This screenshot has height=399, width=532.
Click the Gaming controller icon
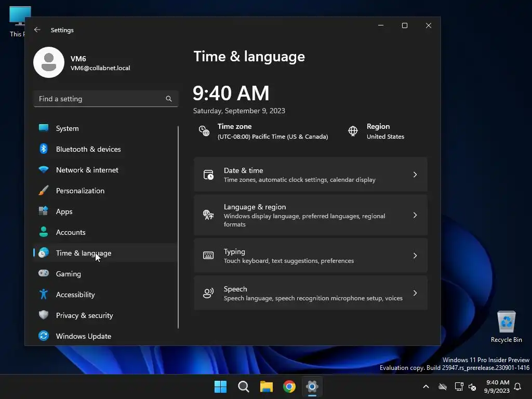tap(44, 273)
